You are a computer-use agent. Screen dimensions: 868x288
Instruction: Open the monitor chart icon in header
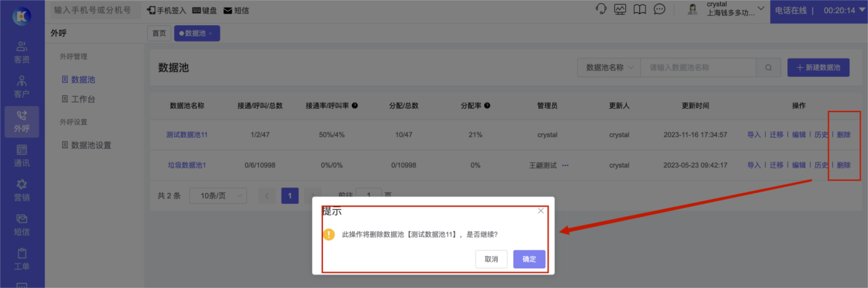[620, 10]
